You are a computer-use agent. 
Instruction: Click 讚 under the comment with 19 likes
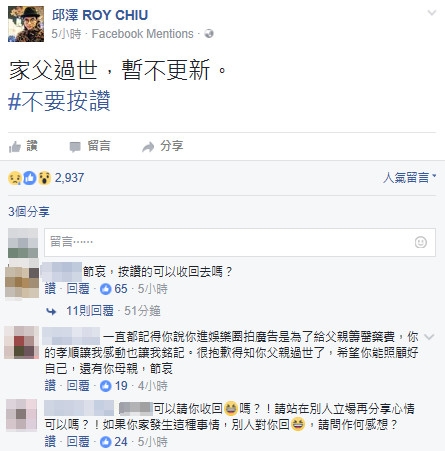pyautogui.click(x=50, y=386)
